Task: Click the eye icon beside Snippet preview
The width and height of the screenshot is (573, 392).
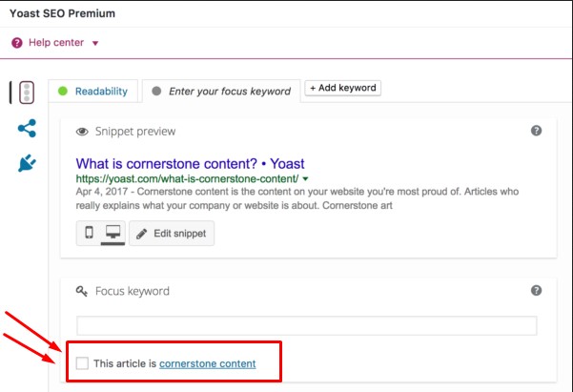Action: click(x=82, y=132)
